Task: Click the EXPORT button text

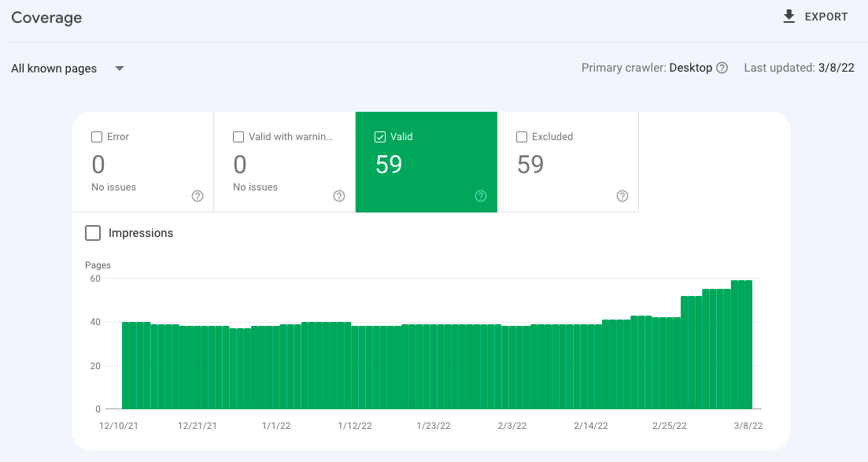Action: [x=826, y=17]
